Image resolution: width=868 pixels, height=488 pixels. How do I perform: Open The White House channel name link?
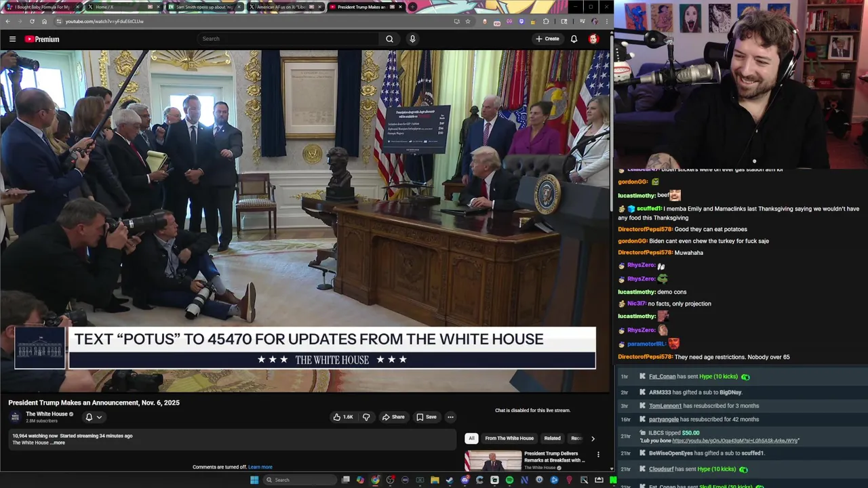[47, 414]
